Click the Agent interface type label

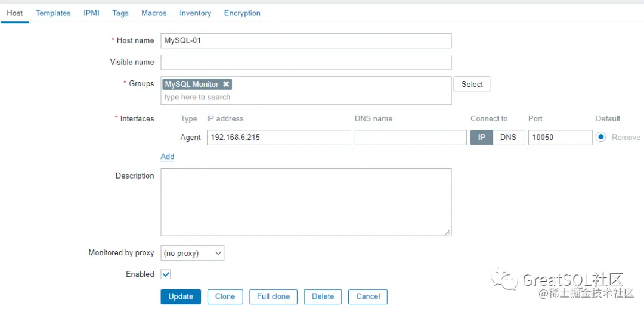point(191,138)
